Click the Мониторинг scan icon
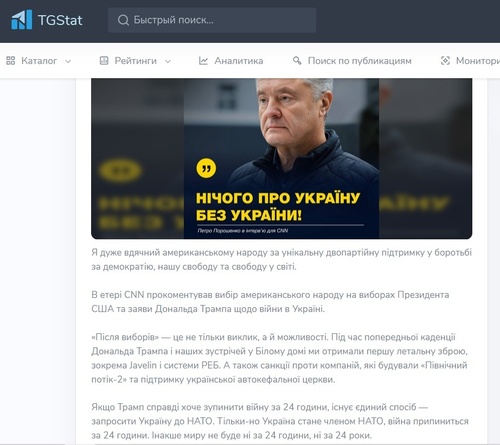Screen dimensions: 500x445 445,61
